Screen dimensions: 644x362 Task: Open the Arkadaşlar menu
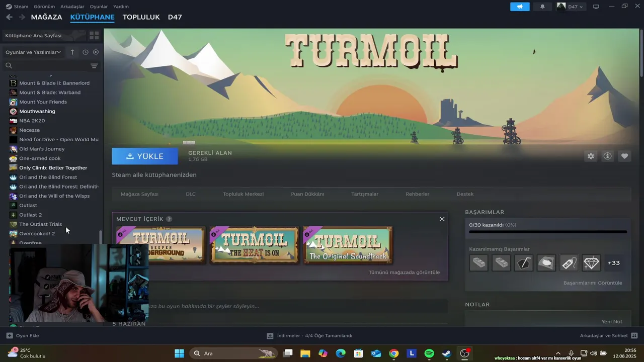point(72,7)
